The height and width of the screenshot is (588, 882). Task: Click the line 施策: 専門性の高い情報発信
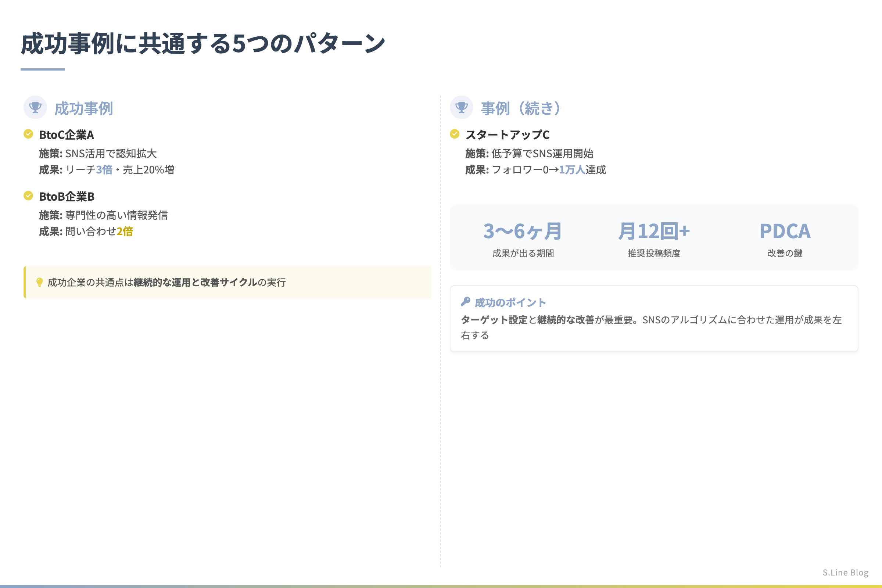click(104, 215)
